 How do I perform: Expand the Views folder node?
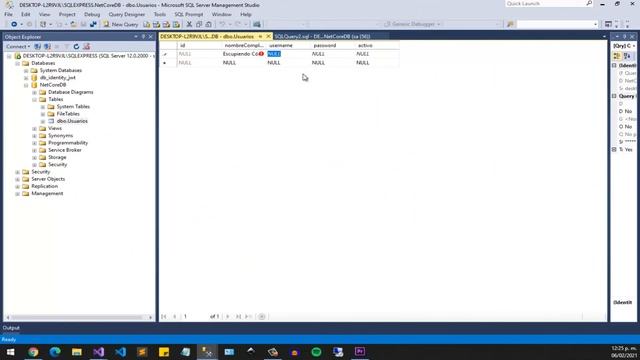35,129
